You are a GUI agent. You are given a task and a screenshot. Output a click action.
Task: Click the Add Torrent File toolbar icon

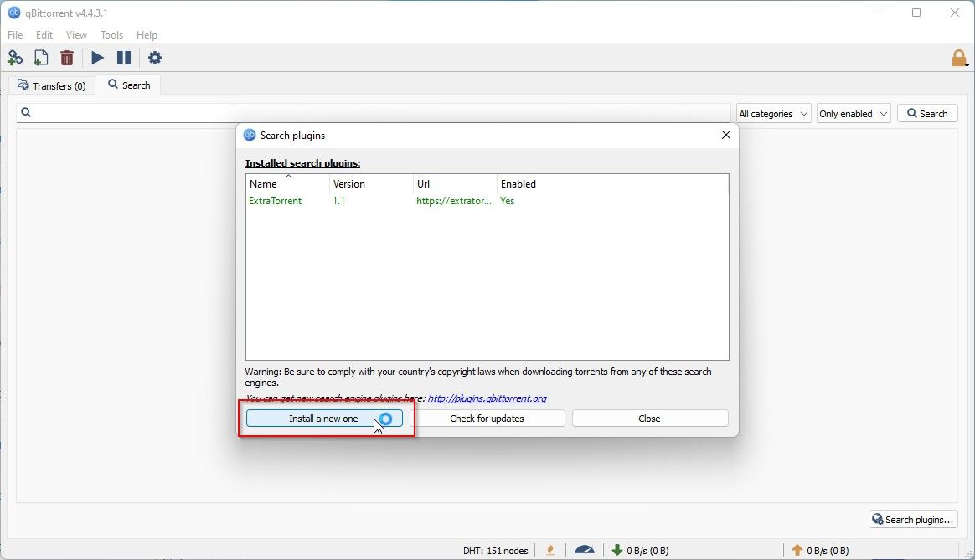tap(41, 59)
